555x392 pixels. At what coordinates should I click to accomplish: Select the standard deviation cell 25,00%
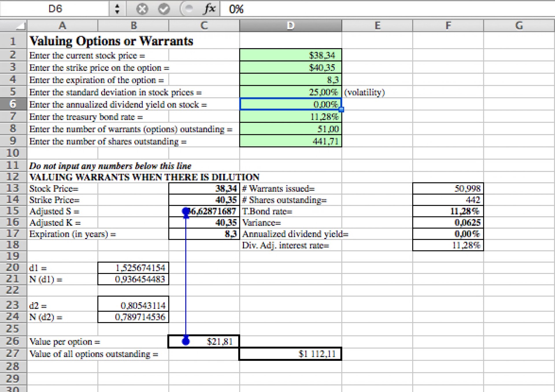[291, 92]
